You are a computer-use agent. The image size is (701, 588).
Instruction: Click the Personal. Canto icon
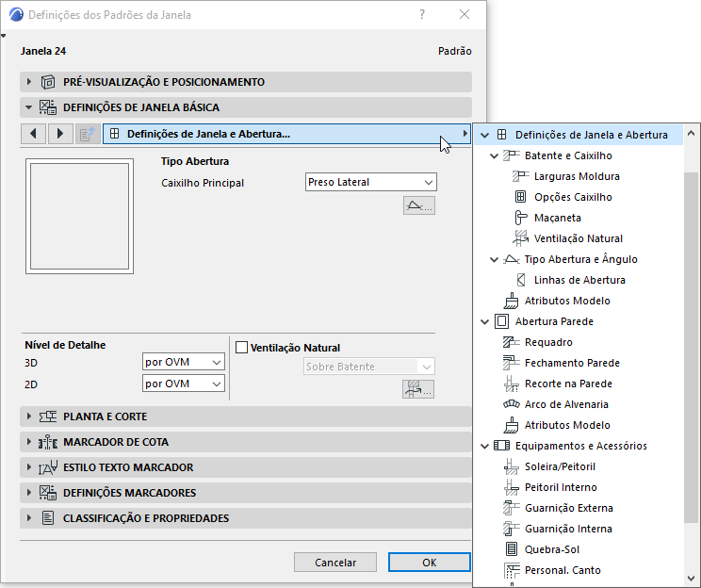click(x=511, y=570)
